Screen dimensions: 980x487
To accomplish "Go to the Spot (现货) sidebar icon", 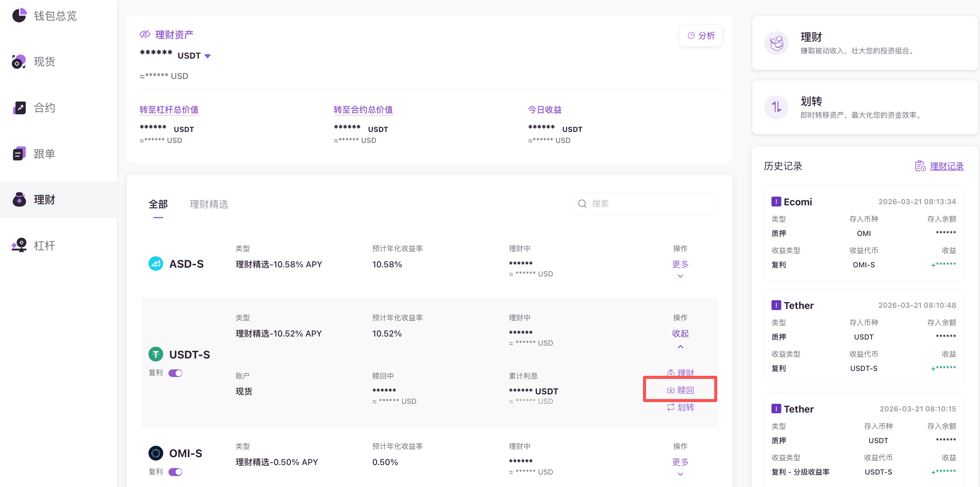I will pyautogui.click(x=19, y=61).
